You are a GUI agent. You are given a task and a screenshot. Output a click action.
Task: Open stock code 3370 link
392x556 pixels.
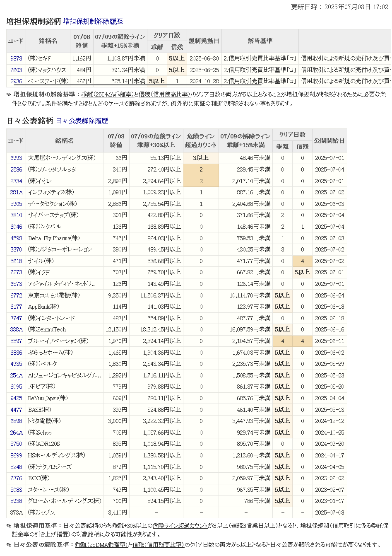16,249
